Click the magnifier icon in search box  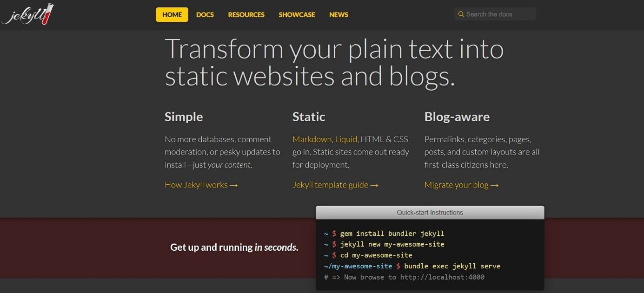461,14
